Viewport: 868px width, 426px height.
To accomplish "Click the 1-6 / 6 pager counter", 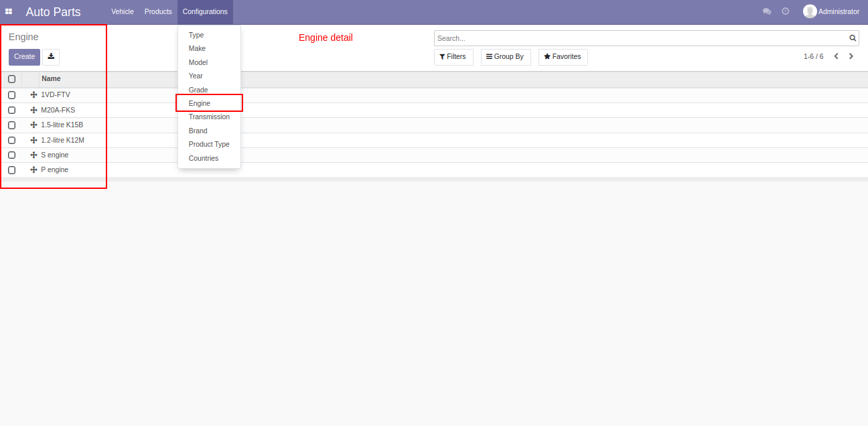I will 813,56.
